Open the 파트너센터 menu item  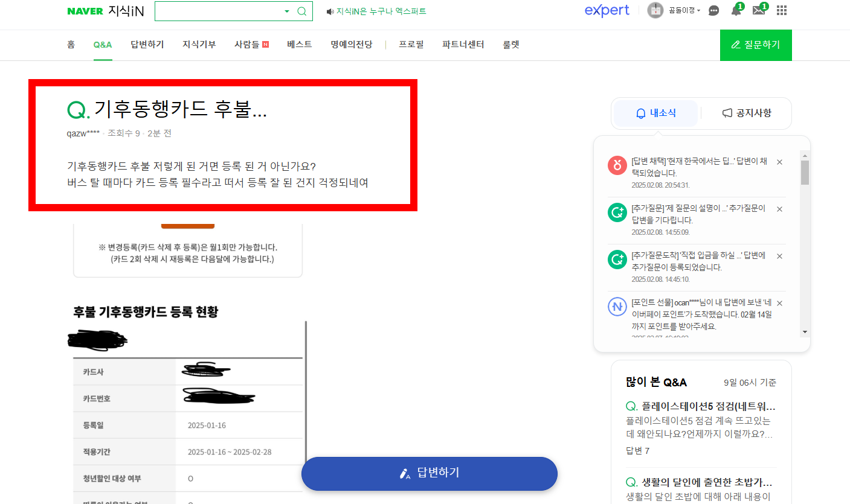(463, 45)
